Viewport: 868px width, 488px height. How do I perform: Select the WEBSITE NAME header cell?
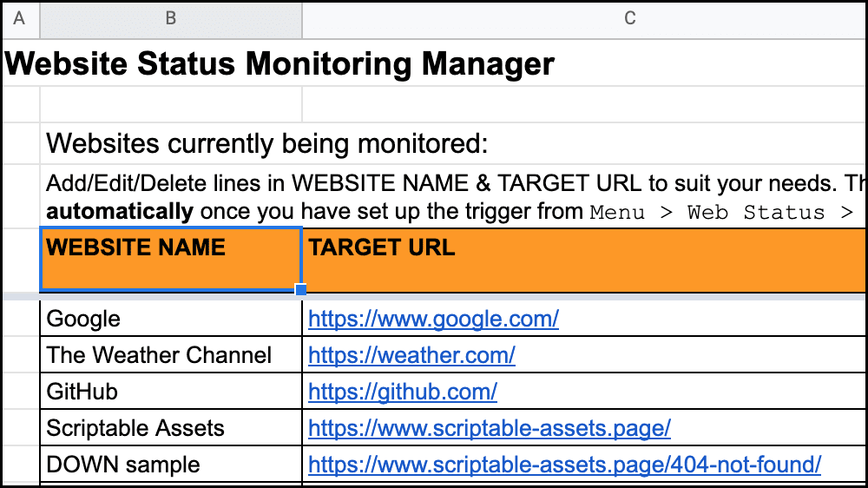tap(171, 260)
